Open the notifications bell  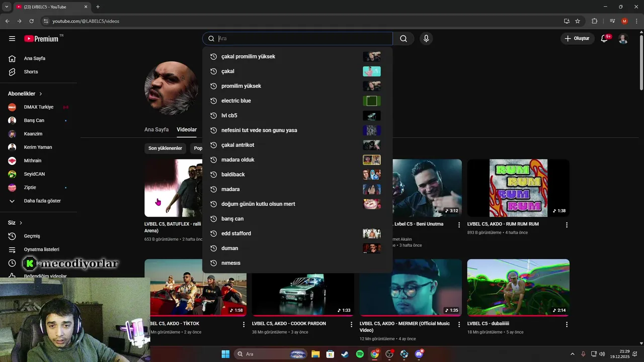coord(605,39)
